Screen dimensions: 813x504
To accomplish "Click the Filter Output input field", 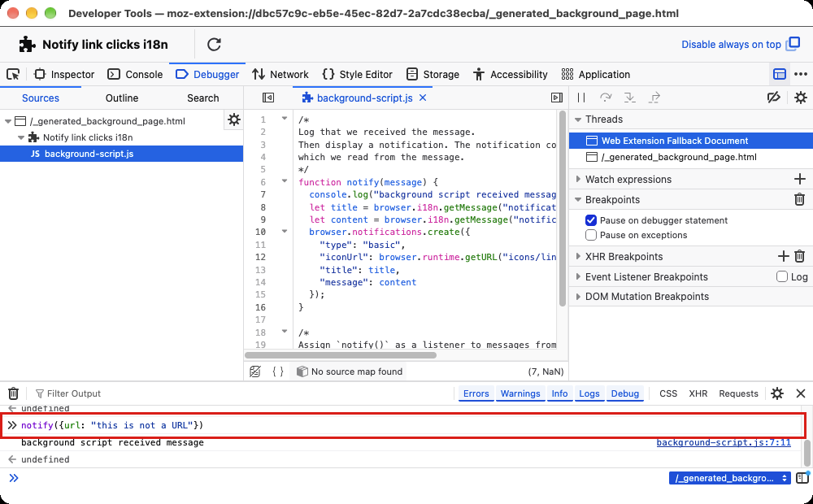I will coord(242,393).
